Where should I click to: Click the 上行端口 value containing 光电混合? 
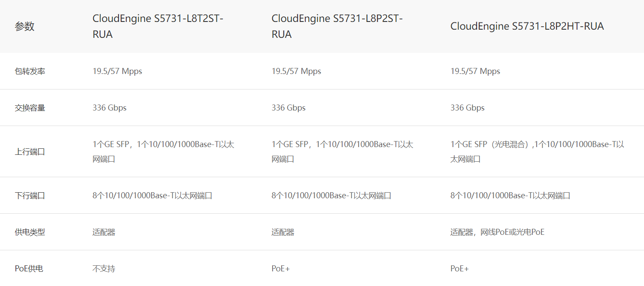click(x=537, y=152)
